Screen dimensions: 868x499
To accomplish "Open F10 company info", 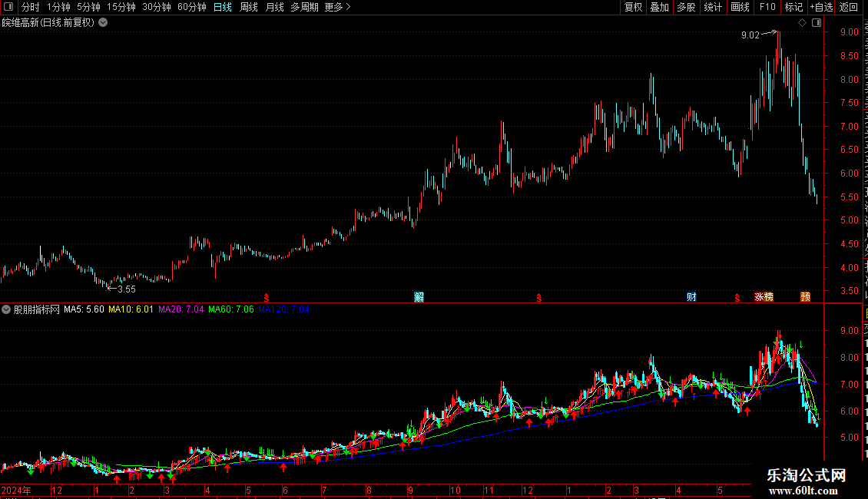I will point(767,7).
